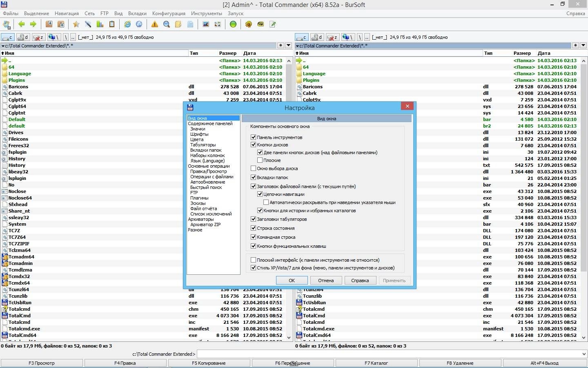Click the pack files box icon with down arrow

click(49, 24)
